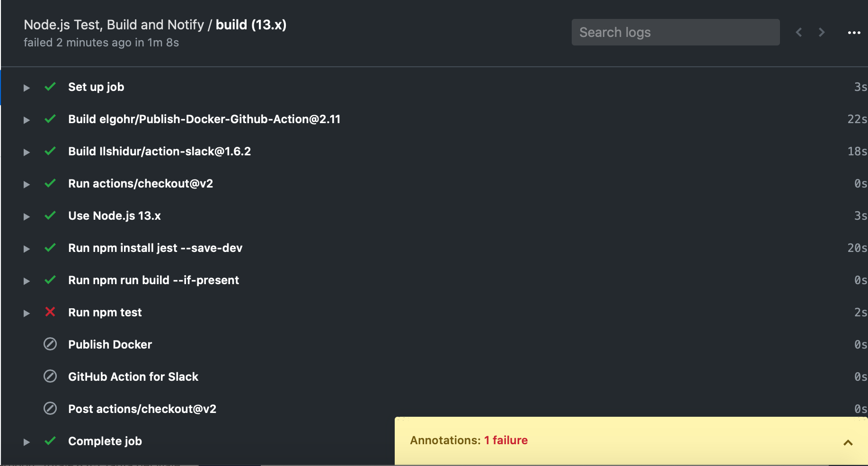Click the skipped icon beside Publish Docker
This screenshot has height=466, width=868.
coord(50,344)
